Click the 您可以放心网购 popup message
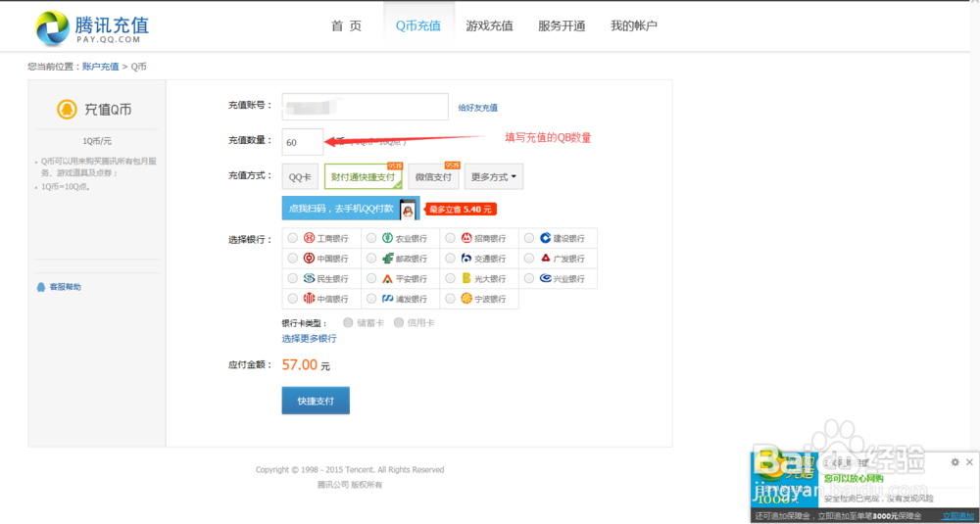The height and width of the screenshot is (524, 980). click(854, 479)
